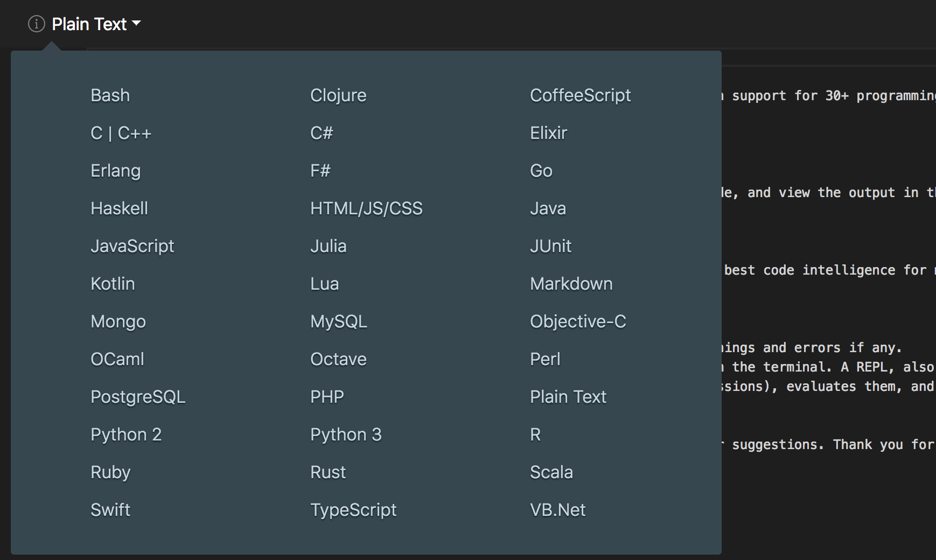Select C | C++ option
The width and height of the screenshot is (936, 560).
tap(121, 132)
